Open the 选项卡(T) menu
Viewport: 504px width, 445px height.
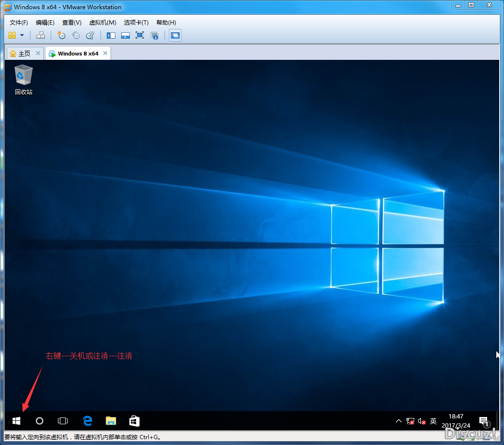tap(136, 23)
